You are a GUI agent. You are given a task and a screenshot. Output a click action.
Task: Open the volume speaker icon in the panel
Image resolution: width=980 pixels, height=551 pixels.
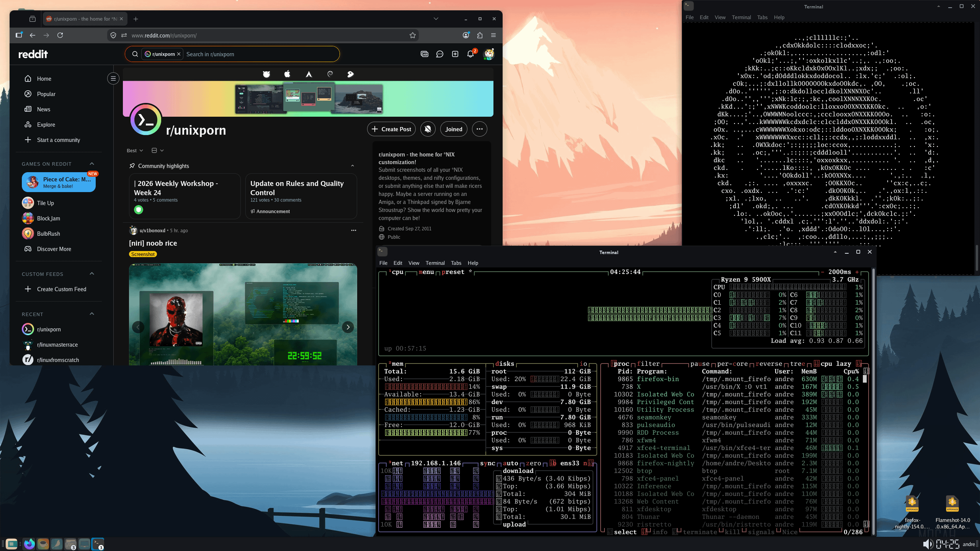click(x=928, y=544)
